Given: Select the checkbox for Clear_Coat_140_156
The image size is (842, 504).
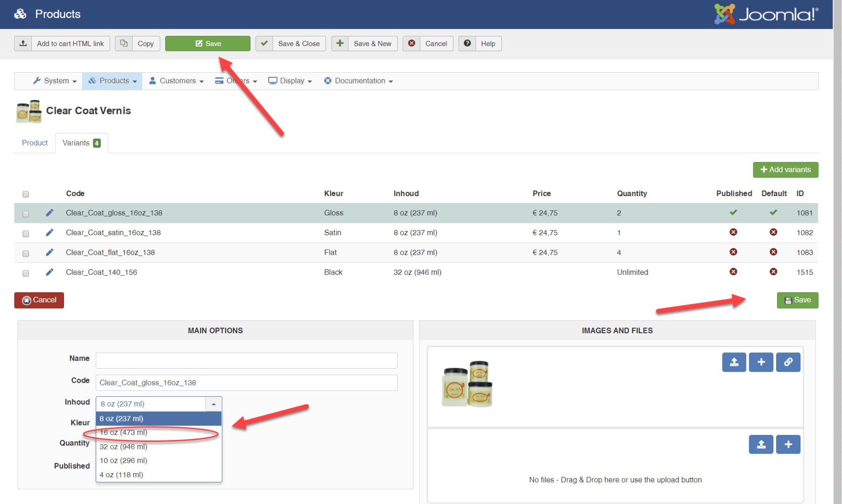Looking at the screenshot, I should point(26,273).
